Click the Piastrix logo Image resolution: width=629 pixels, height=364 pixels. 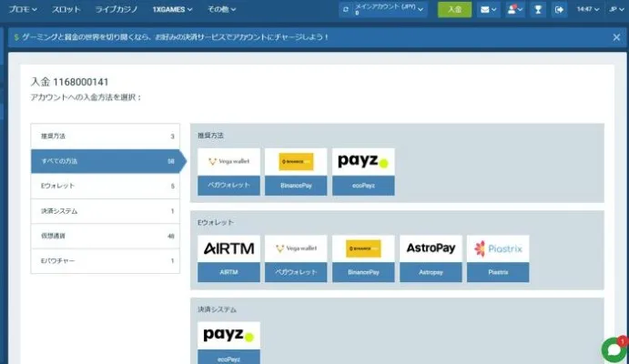pos(498,248)
